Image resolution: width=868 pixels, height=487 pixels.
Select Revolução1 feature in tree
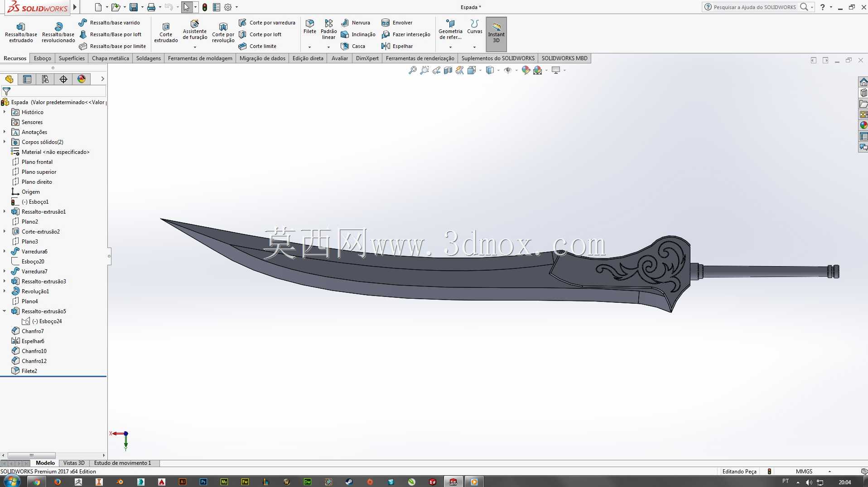(x=35, y=291)
